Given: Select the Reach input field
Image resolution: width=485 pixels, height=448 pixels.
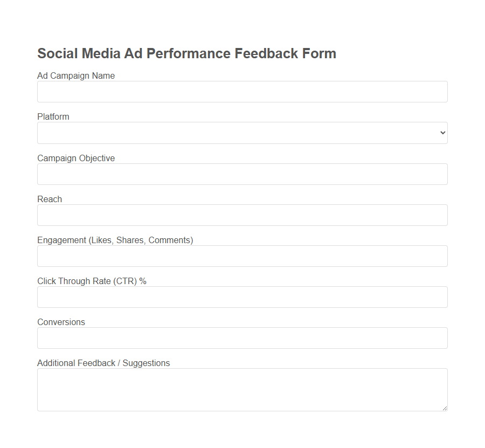Looking at the screenshot, I should point(242,215).
